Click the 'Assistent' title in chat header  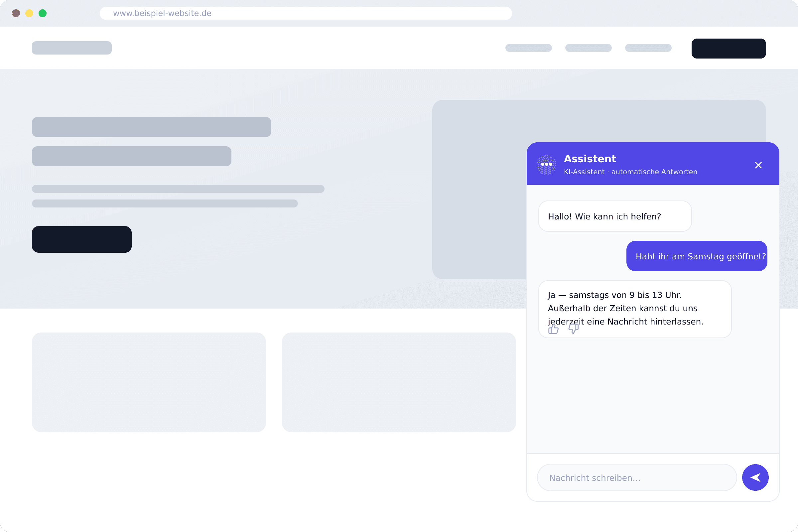(x=590, y=159)
